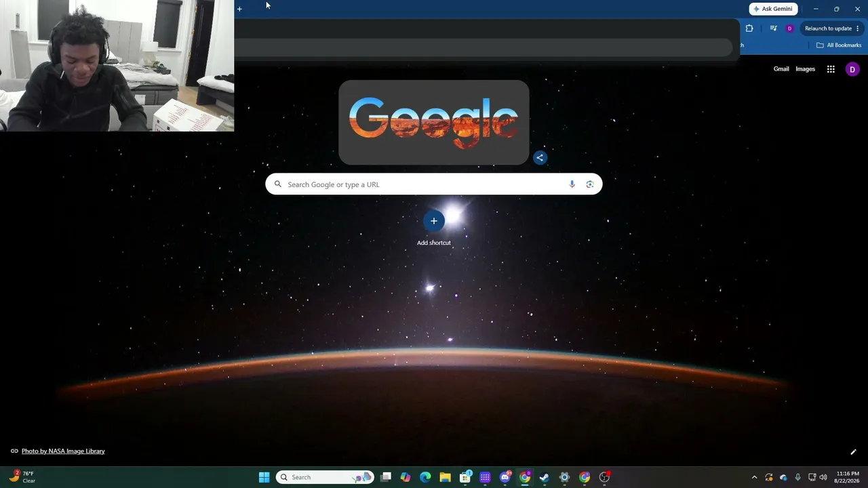Open the network tray icon

(x=812, y=477)
